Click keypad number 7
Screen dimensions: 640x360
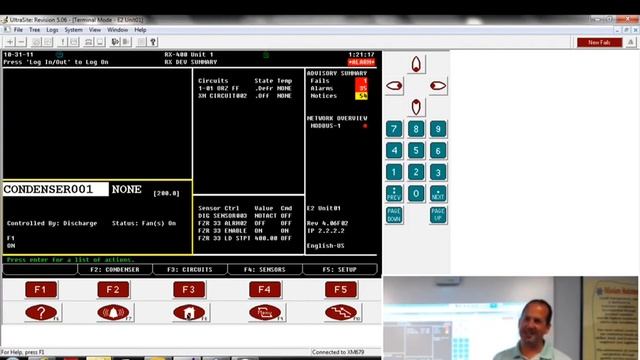[x=394, y=129]
